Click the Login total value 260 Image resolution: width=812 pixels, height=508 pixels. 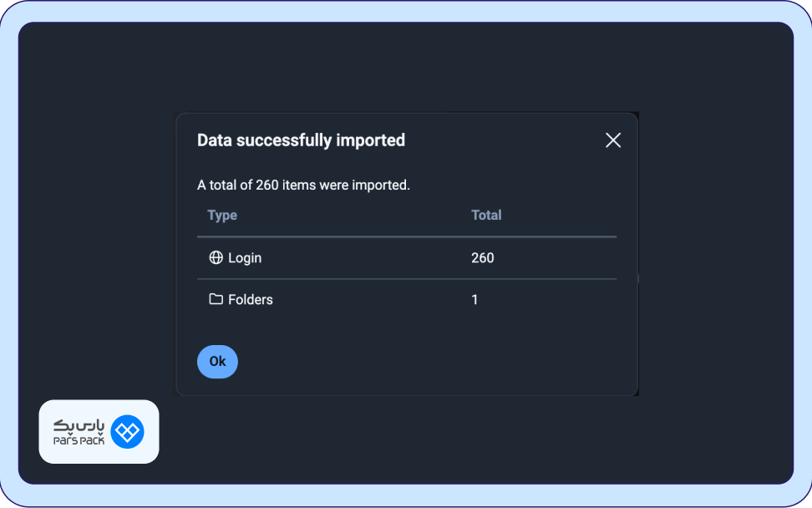click(483, 258)
